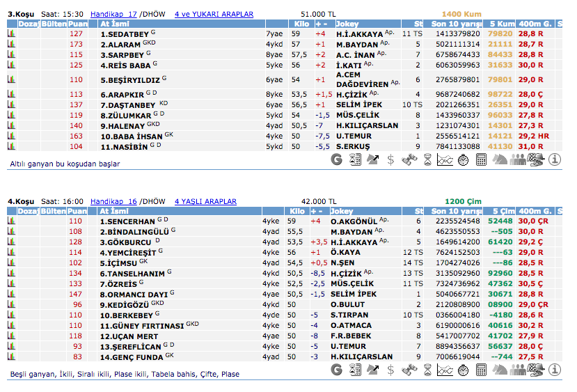Click dollar sign icon under race 3
577x392 pixels.
[391, 159]
